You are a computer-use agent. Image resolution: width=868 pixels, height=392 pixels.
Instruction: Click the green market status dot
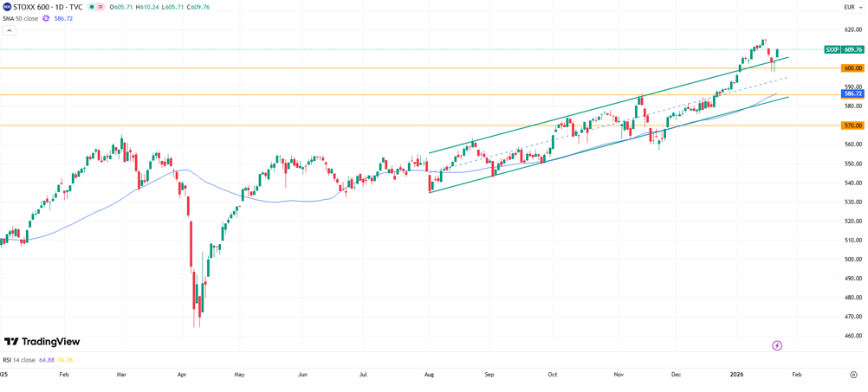(92, 7)
